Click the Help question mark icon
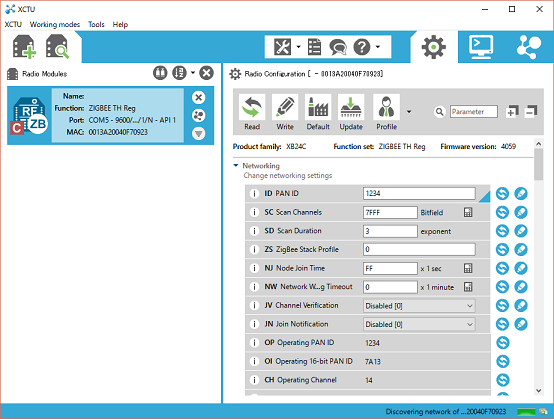 [x=362, y=47]
